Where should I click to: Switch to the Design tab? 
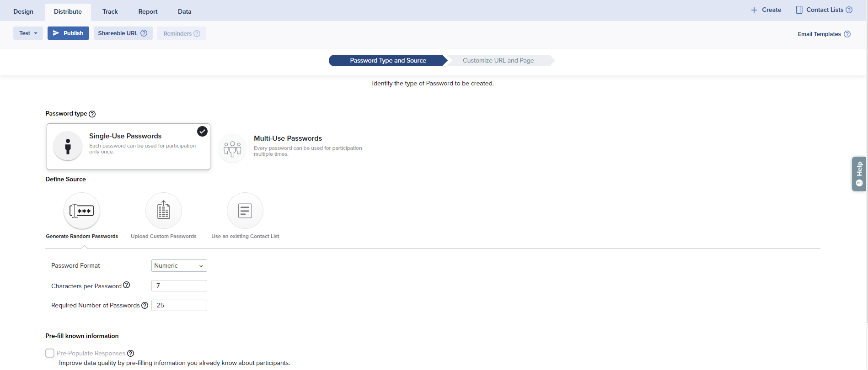[23, 12]
